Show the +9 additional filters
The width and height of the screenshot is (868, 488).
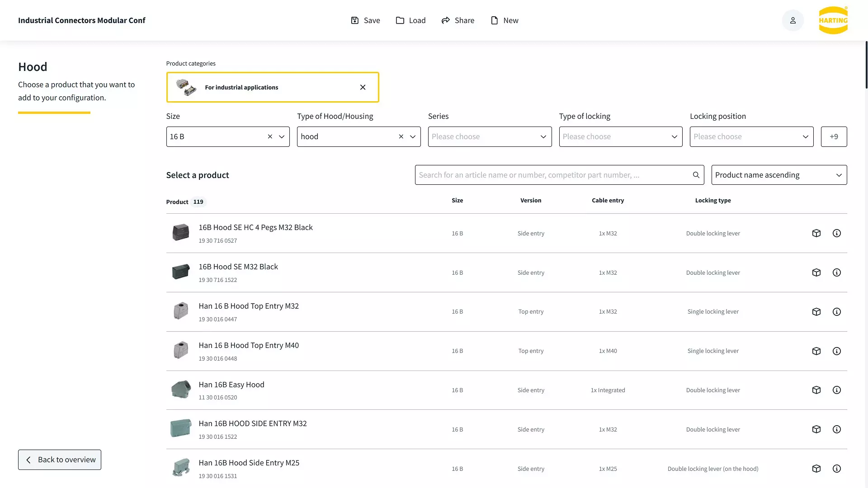pyautogui.click(x=834, y=136)
